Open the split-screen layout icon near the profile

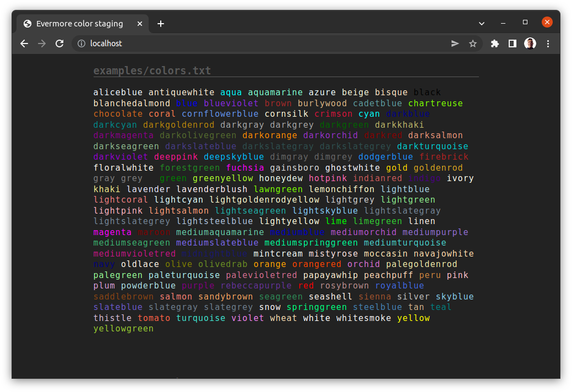coord(512,43)
